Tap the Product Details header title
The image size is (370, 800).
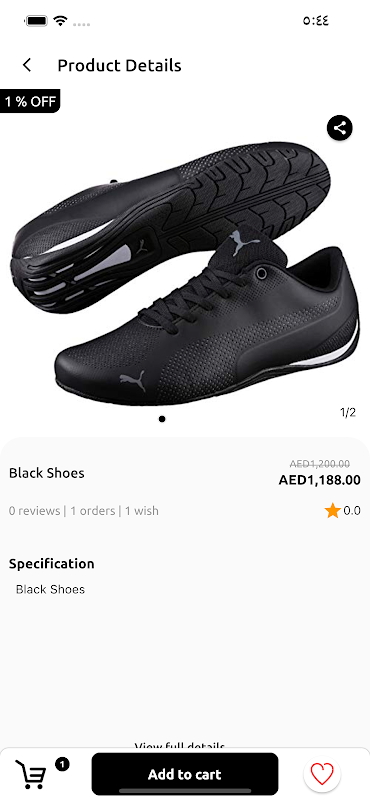[x=119, y=65]
